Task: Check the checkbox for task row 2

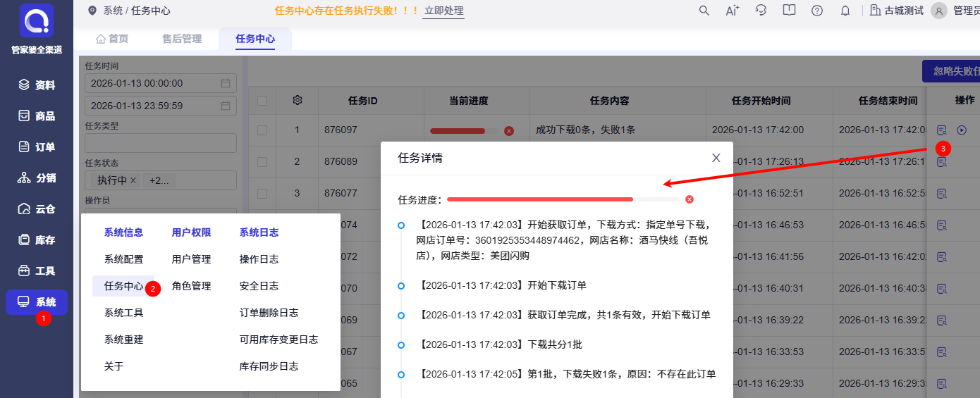Action: tap(262, 162)
